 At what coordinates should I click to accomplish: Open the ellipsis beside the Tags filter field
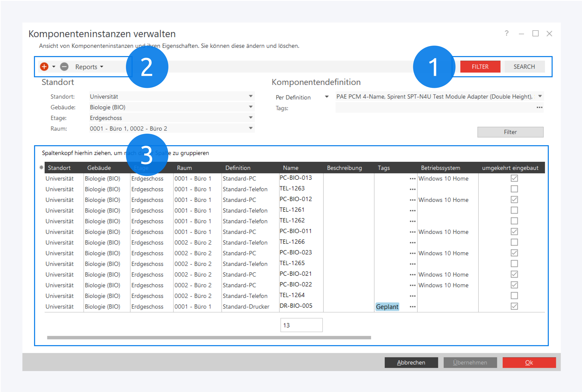pyautogui.click(x=539, y=108)
